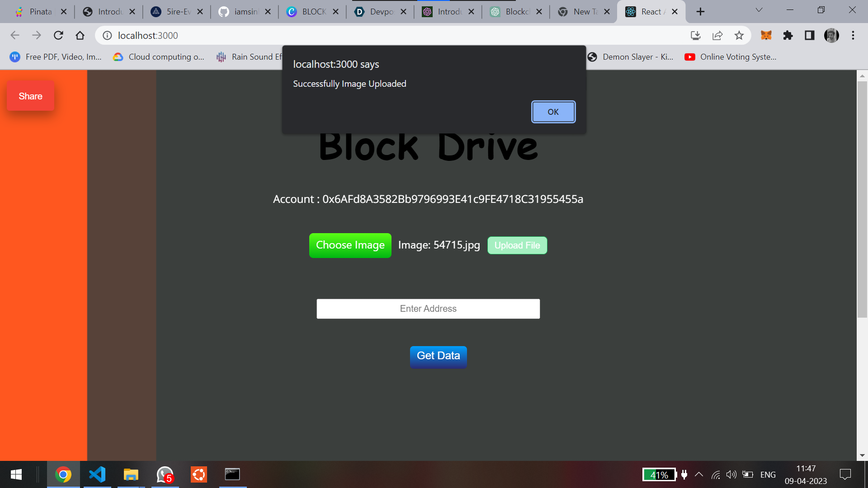This screenshot has height=488, width=868.
Task: Click the page vertical scrollbar thumb
Action: pyautogui.click(x=862, y=199)
